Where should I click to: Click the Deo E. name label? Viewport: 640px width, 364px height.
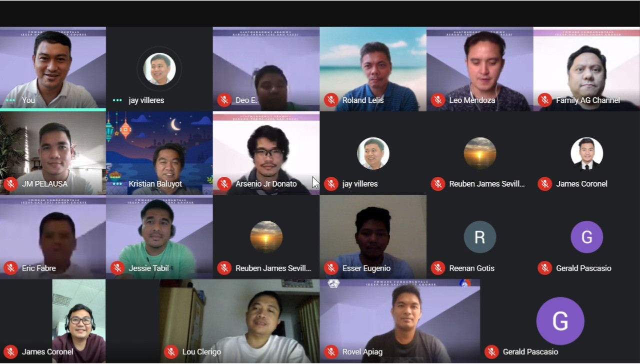pyautogui.click(x=246, y=100)
